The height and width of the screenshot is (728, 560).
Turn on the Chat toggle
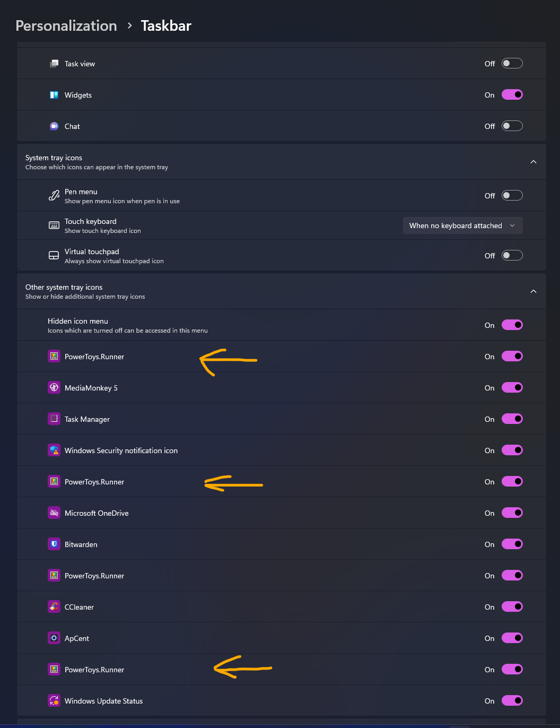(x=512, y=126)
